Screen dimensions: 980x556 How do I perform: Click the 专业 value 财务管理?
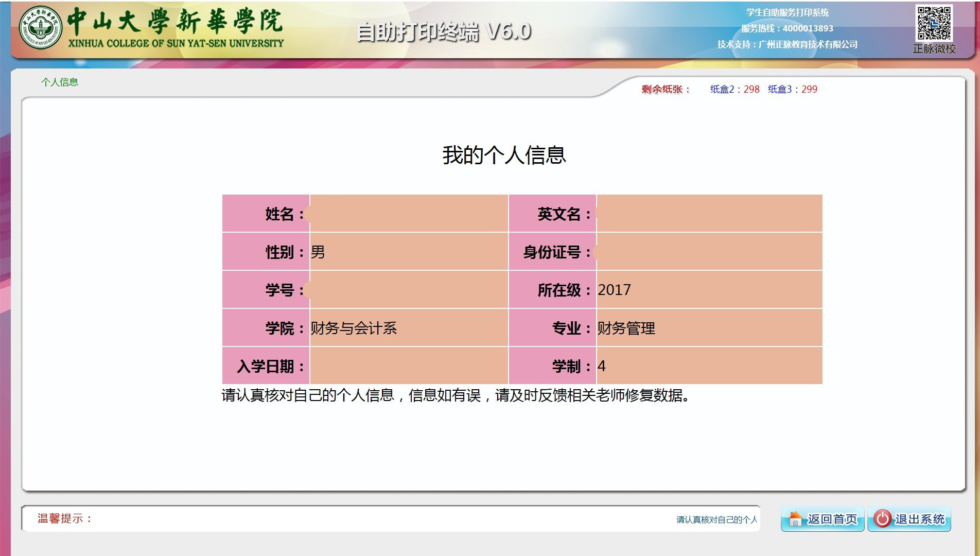point(626,328)
